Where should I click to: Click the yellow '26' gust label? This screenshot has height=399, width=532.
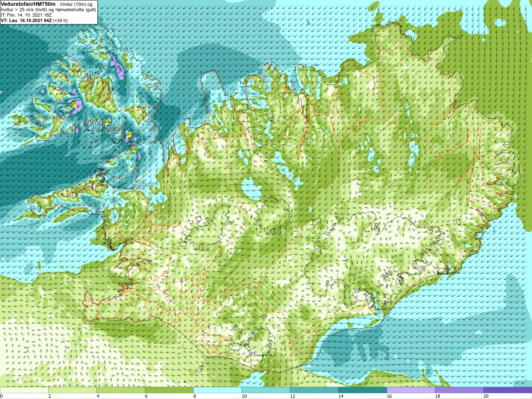click(x=107, y=122)
